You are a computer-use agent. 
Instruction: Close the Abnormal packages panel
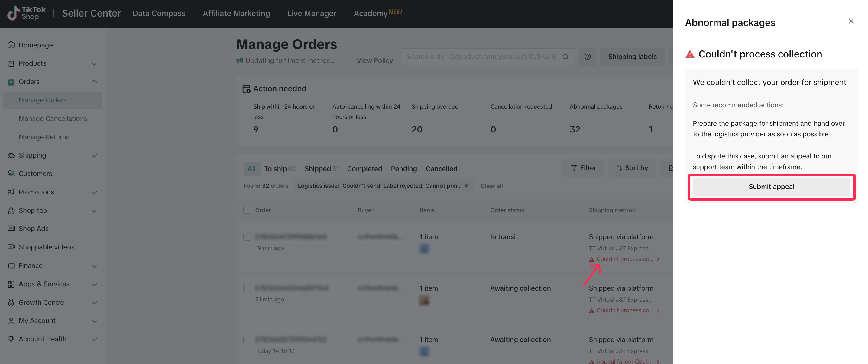[x=851, y=21]
